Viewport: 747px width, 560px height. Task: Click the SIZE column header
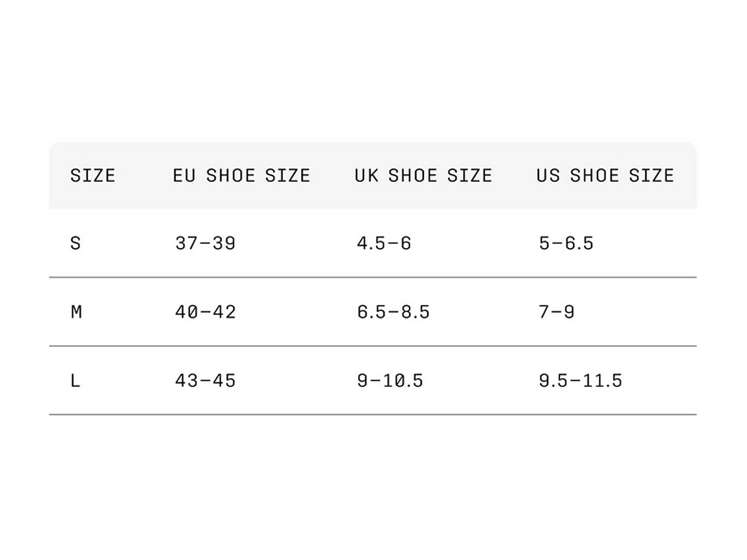[x=92, y=176]
